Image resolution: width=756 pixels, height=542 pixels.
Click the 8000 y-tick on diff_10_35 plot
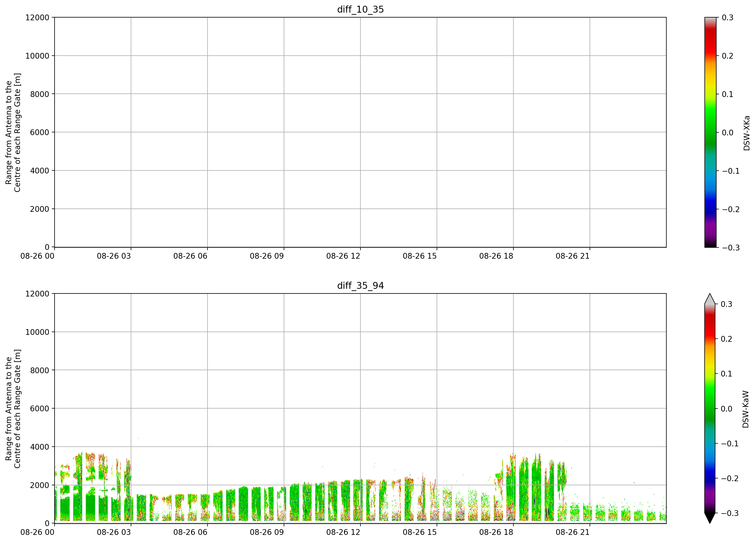tap(40, 94)
